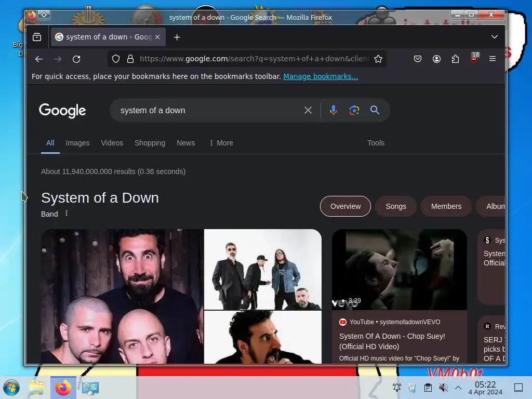The height and width of the screenshot is (399, 532).
Task: Start voice search with microphone icon
Action: [x=334, y=110]
